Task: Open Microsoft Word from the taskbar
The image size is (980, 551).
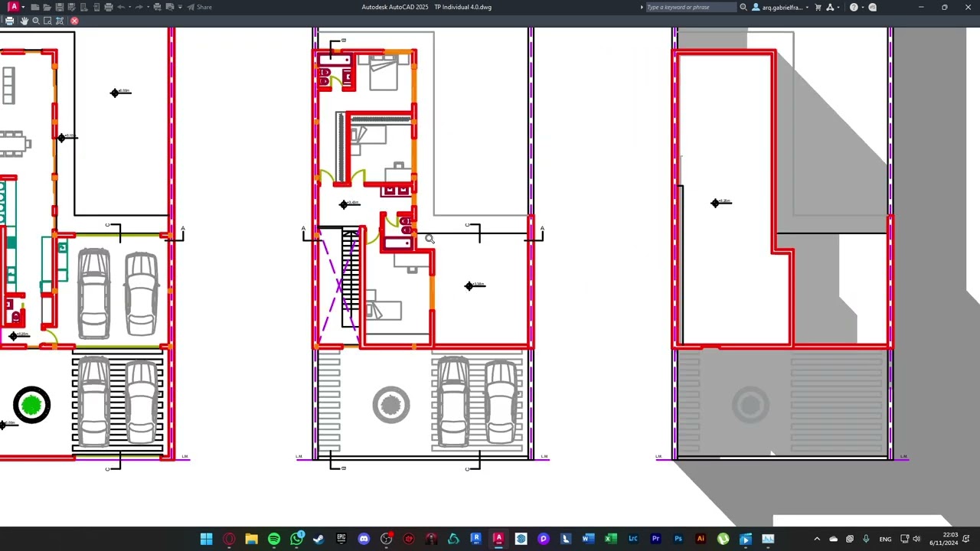Action: [588, 539]
